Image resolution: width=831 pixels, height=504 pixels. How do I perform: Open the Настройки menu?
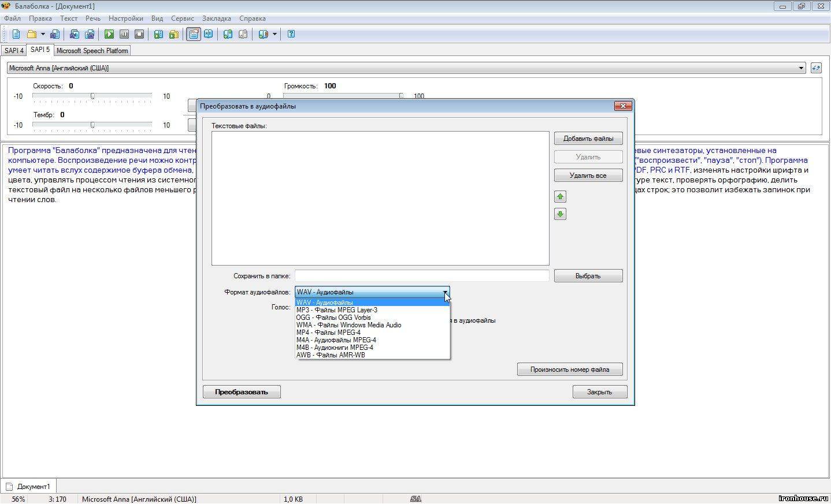(x=126, y=18)
